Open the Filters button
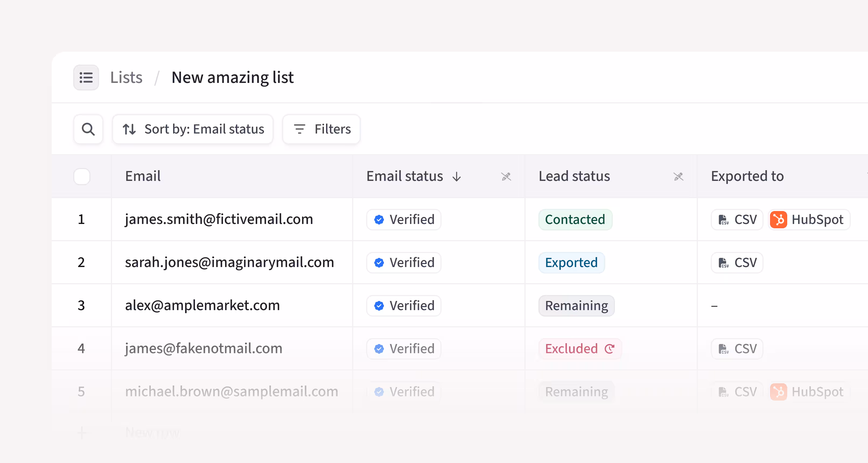868x463 pixels. 321,129
